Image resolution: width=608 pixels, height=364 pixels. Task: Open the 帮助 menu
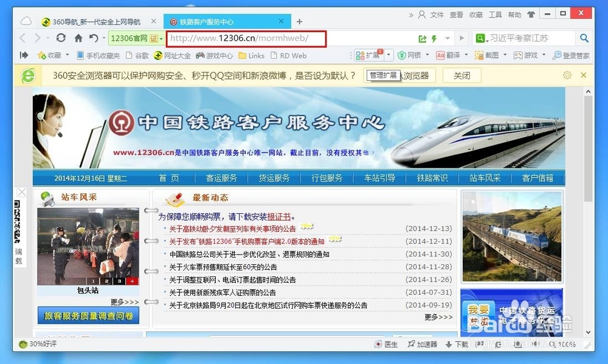(514, 15)
